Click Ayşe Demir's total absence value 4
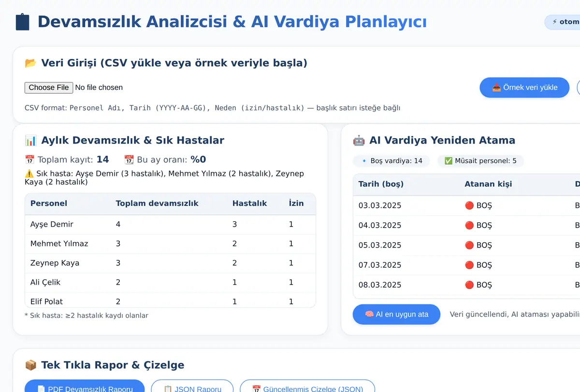This screenshot has height=392, width=580. point(118,224)
